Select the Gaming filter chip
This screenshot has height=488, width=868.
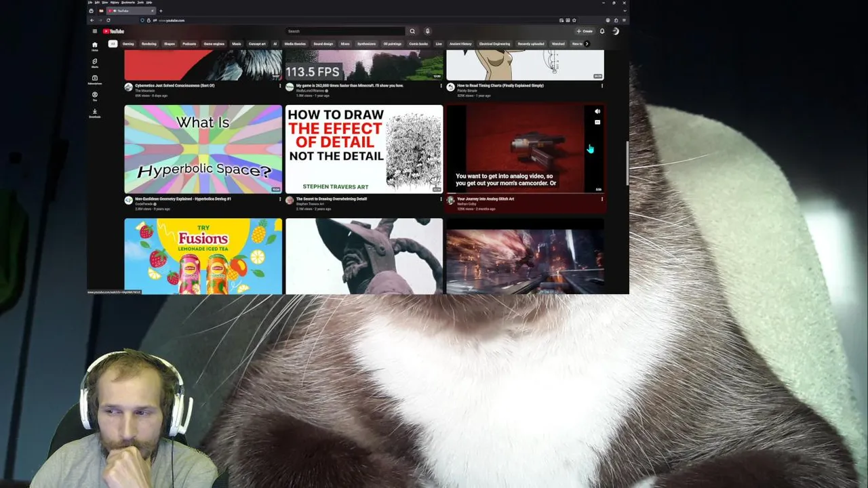point(128,44)
